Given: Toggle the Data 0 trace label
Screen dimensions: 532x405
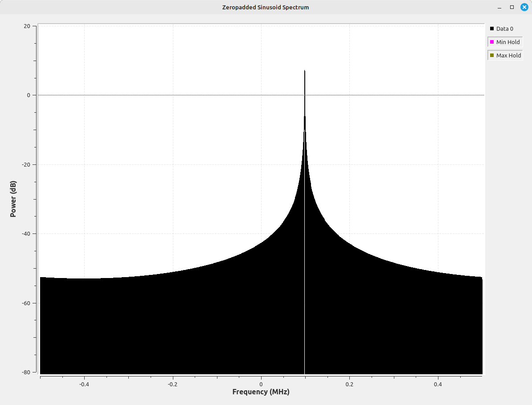Looking at the screenshot, I should (504, 29).
